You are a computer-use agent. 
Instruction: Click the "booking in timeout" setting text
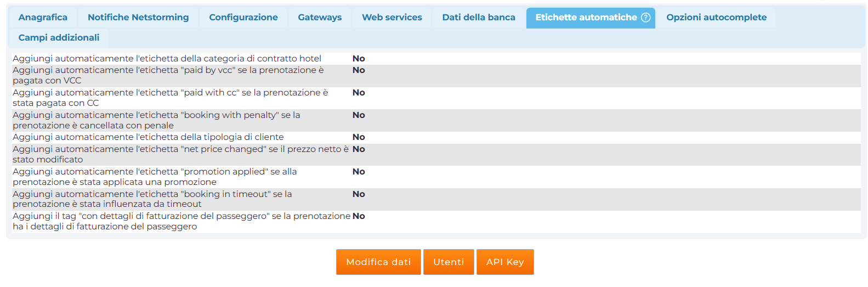(152, 199)
